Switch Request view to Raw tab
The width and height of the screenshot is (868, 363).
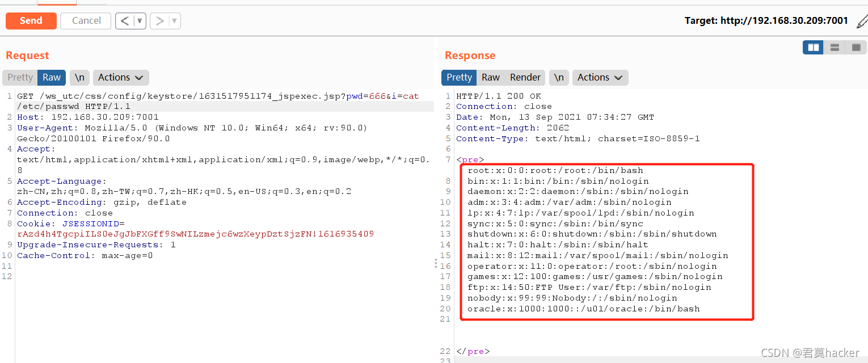pos(52,77)
